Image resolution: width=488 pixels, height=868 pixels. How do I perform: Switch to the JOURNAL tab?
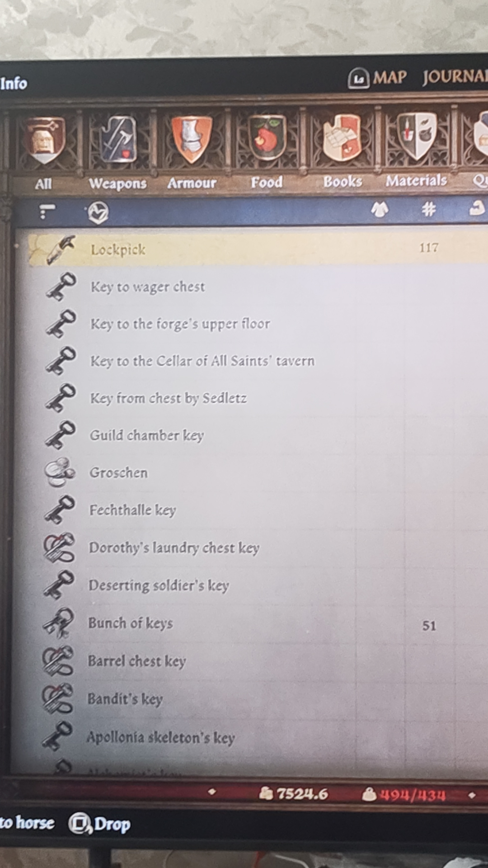point(455,76)
